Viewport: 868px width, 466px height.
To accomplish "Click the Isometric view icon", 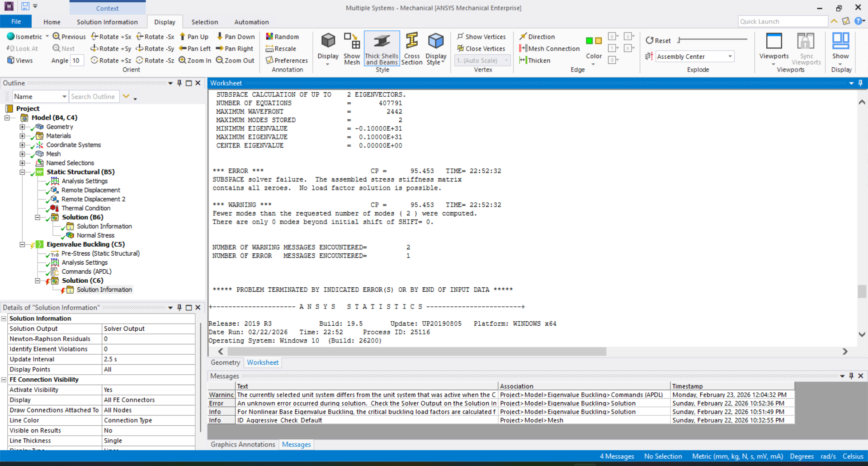I will 11,37.
